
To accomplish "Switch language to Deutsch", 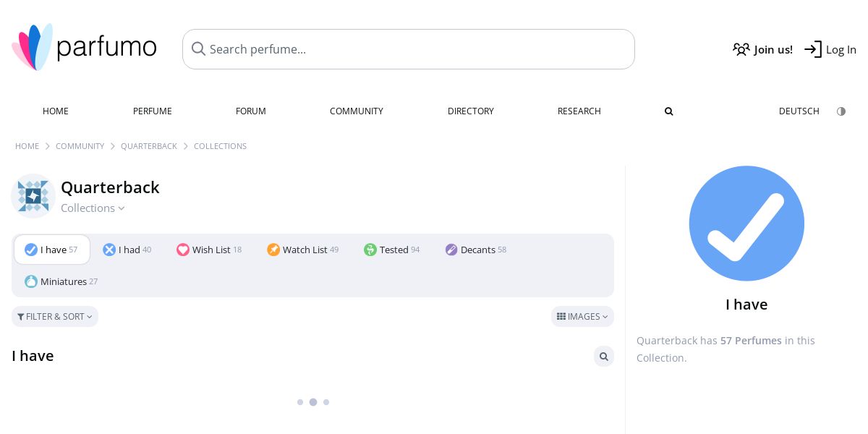I will (x=799, y=111).
